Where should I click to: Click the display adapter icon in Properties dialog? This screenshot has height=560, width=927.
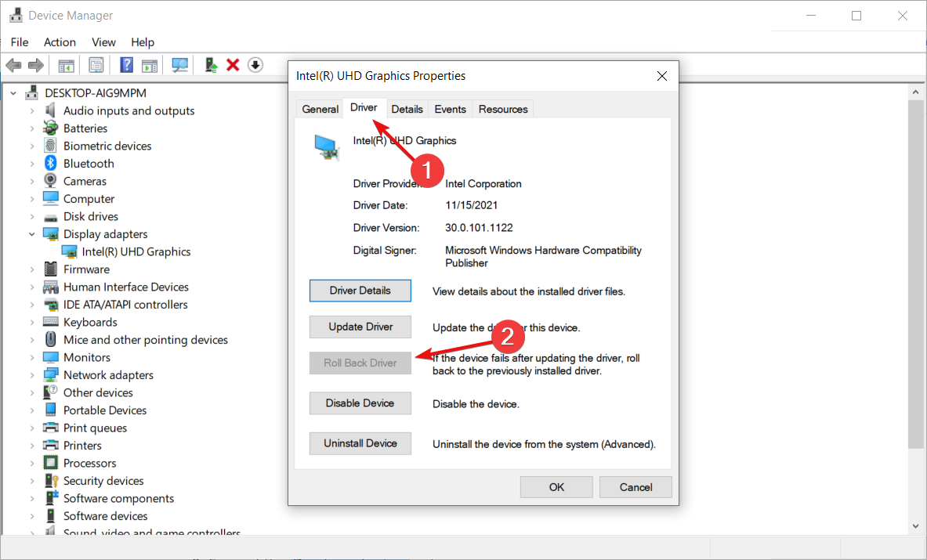point(326,147)
